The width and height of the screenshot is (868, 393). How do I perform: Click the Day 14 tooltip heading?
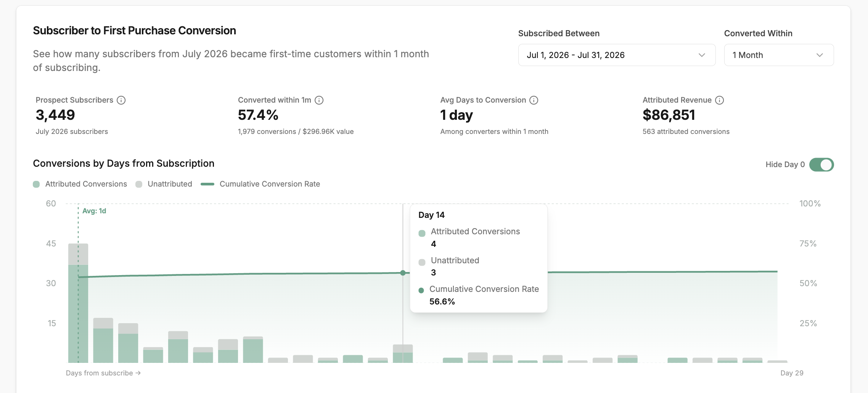click(431, 215)
